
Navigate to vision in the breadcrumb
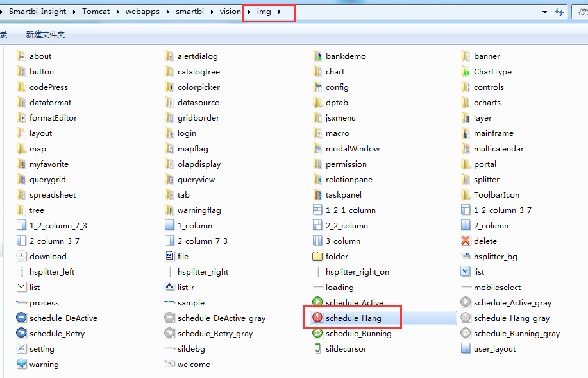[230, 12]
